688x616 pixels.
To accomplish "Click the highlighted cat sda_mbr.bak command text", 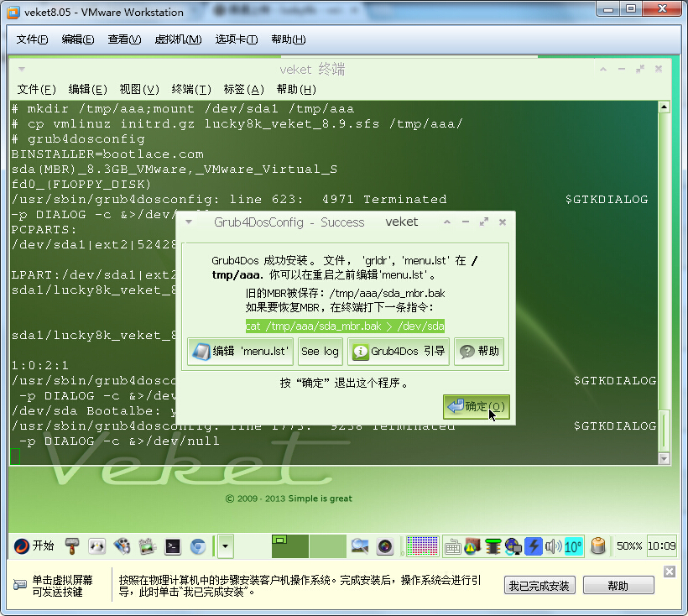I will tap(345, 326).
